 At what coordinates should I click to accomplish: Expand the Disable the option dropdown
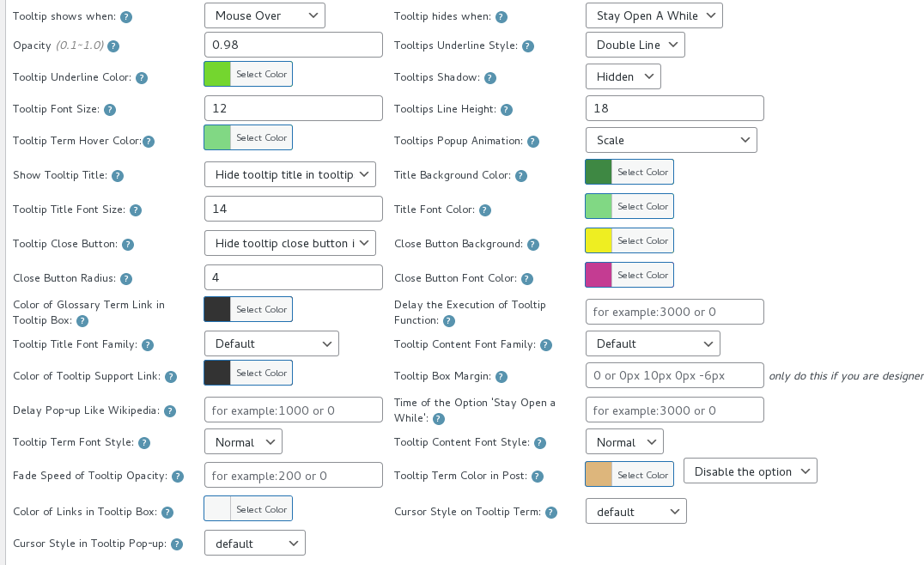[x=750, y=471]
